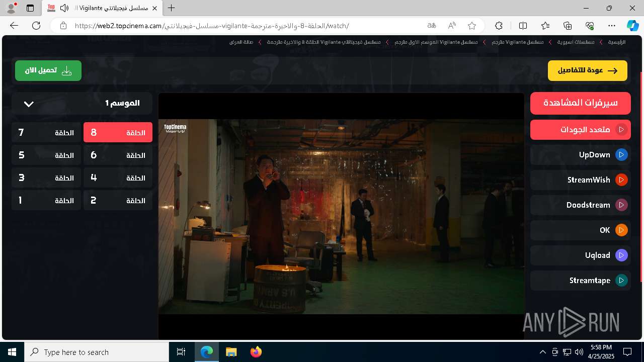Switch to the OK server
The image size is (644, 362).
click(x=580, y=230)
